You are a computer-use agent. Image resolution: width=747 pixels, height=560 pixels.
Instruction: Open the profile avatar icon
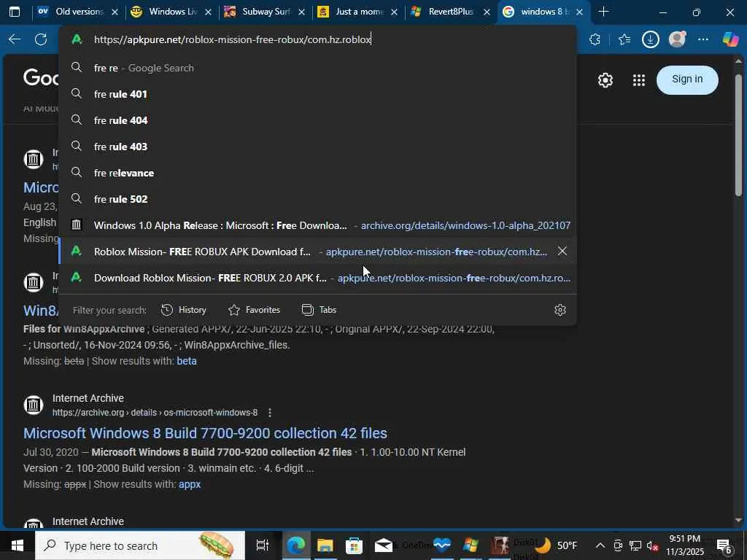[x=677, y=39]
